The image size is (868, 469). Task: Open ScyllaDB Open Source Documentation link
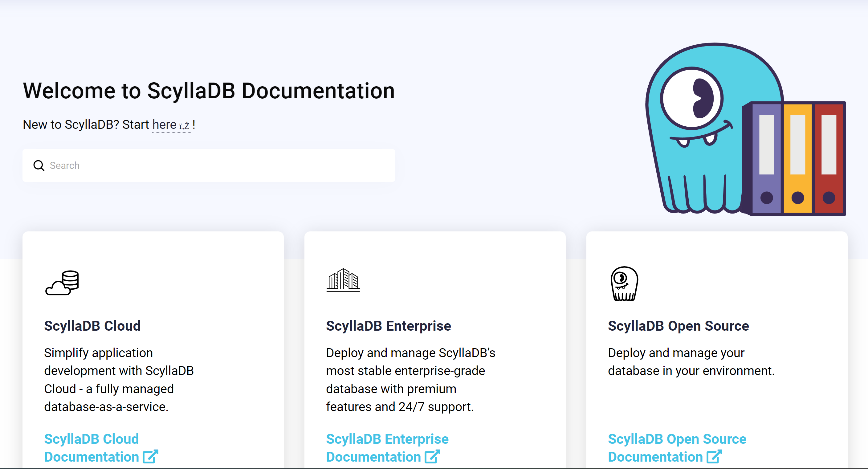677,448
